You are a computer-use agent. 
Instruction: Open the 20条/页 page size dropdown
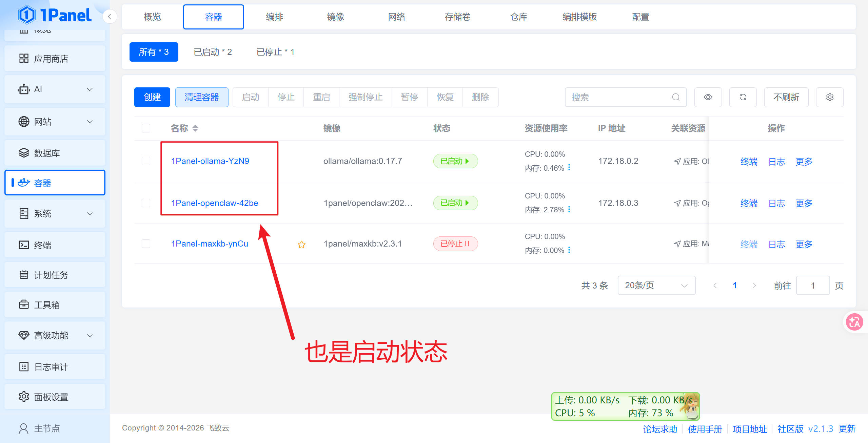(656, 286)
